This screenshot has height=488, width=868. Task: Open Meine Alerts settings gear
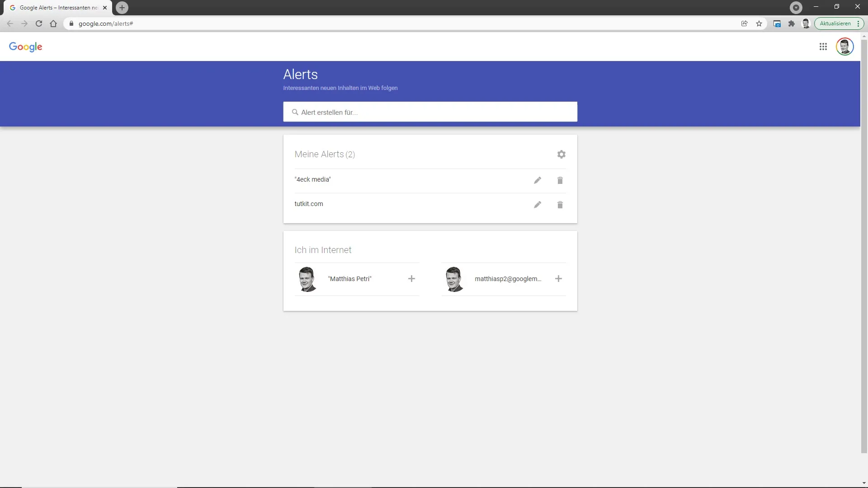click(561, 155)
